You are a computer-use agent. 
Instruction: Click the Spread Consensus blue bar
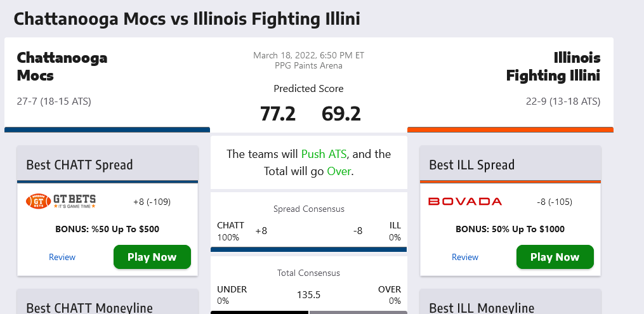[x=308, y=249]
